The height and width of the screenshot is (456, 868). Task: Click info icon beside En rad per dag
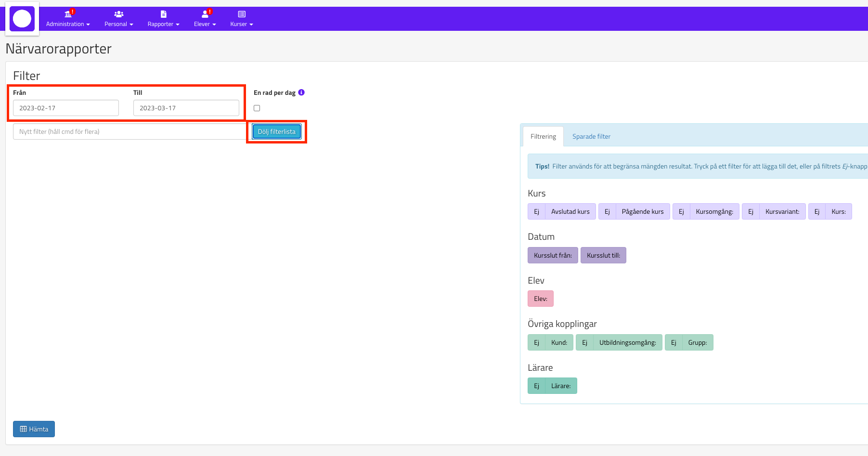301,92
